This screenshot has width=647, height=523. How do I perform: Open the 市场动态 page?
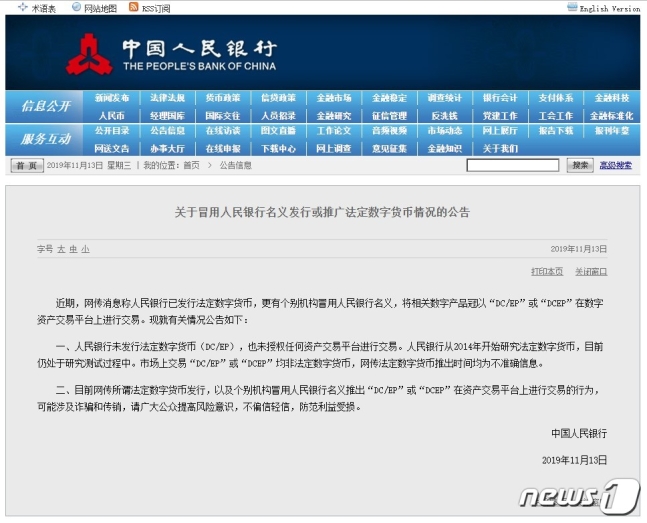(x=444, y=131)
